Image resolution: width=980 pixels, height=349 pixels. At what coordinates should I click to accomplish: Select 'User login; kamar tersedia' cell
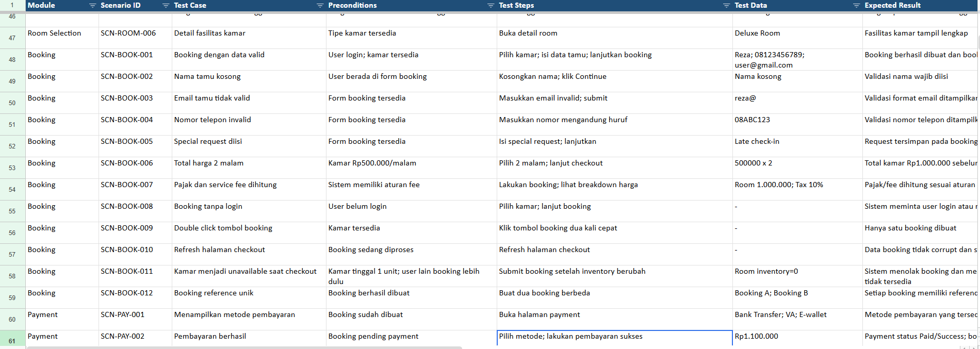click(x=412, y=60)
